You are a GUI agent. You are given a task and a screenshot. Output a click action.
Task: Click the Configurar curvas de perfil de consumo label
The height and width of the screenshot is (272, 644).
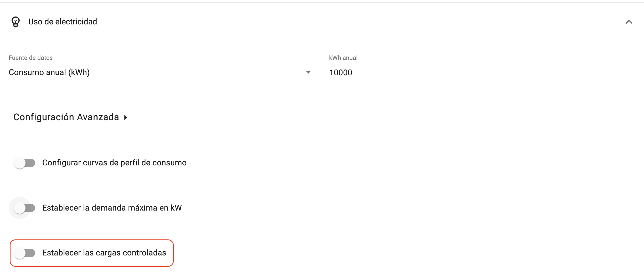pyautogui.click(x=114, y=163)
